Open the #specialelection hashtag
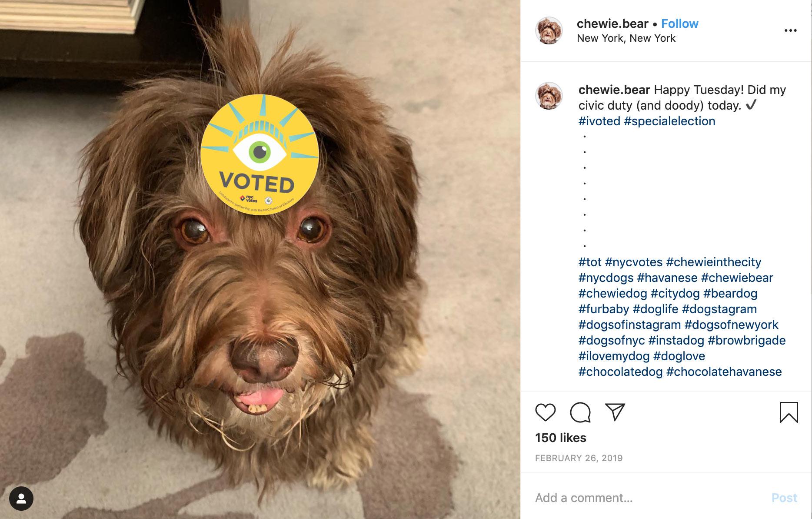 tap(669, 121)
